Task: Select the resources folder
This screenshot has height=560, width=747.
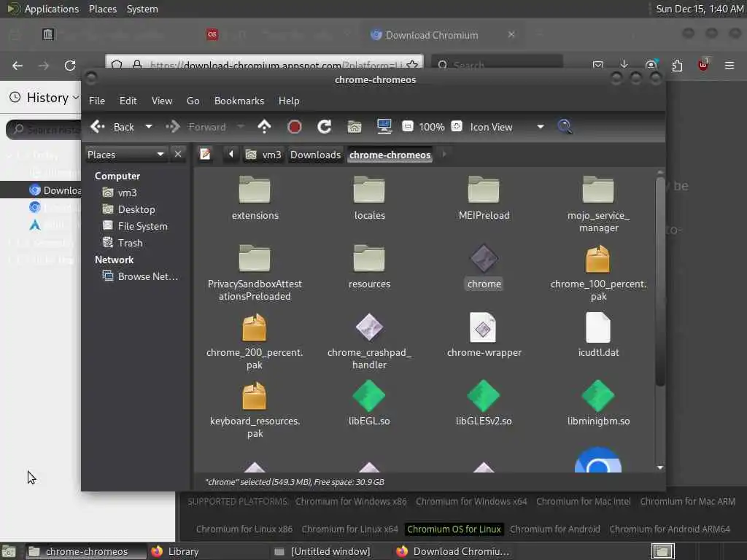Action: click(x=369, y=267)
